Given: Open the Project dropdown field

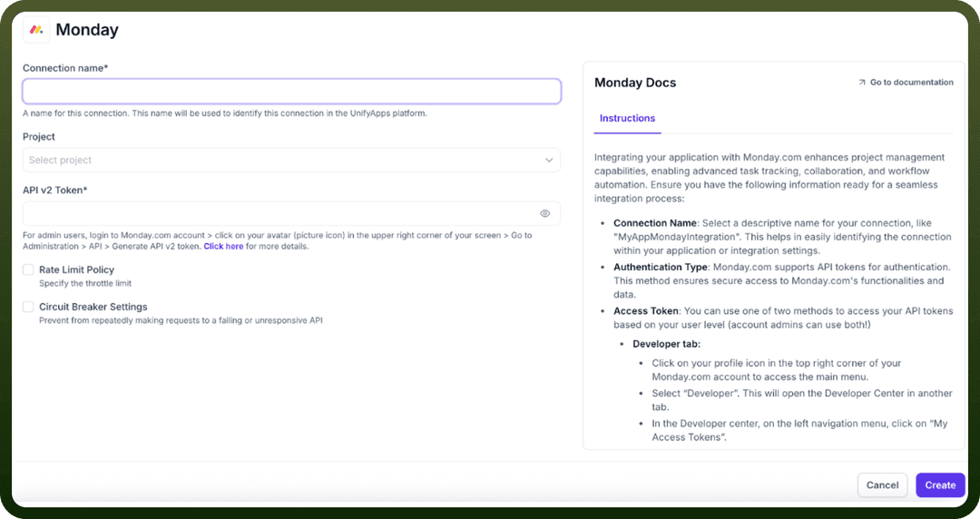Looking at the screenshot, I should click(291, 160).
